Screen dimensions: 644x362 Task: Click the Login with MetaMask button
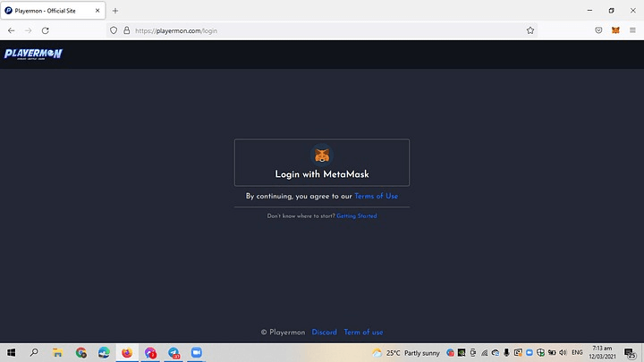click(x=321, y=163)
